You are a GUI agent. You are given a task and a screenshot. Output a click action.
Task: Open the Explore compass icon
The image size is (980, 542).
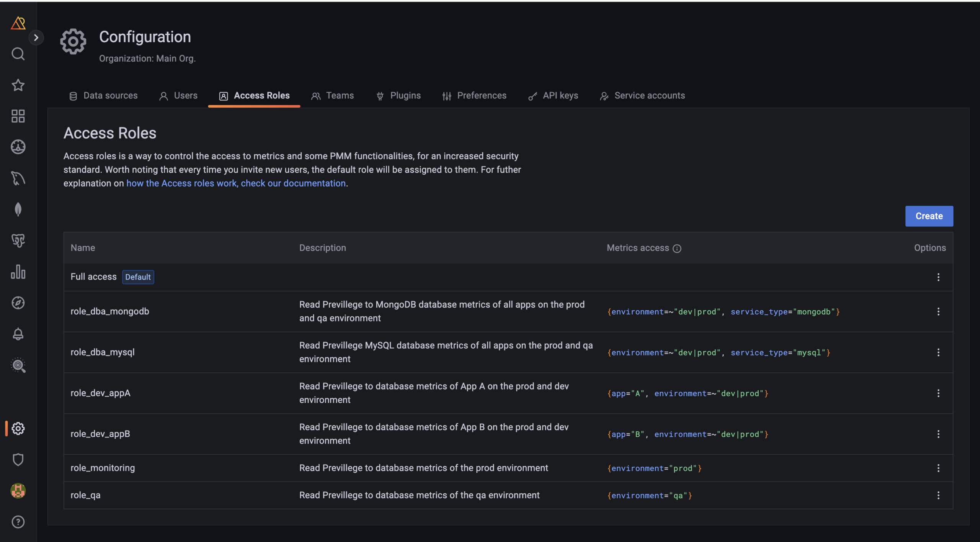[18, 303]
